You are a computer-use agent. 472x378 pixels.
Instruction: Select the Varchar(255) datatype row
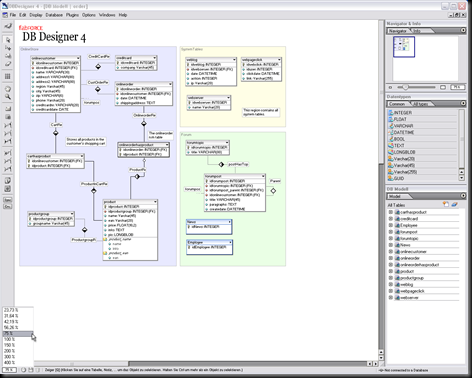[x=422, y=172]
